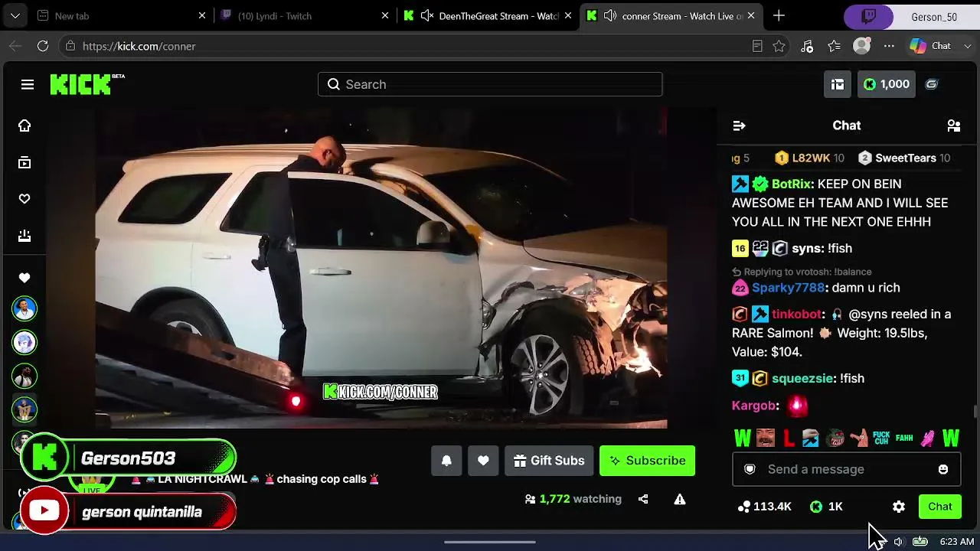Image resolution: width=980 pixels, height=551 pixels.
Task: Open the browser profile avatar
Action: tap(862, 46)
